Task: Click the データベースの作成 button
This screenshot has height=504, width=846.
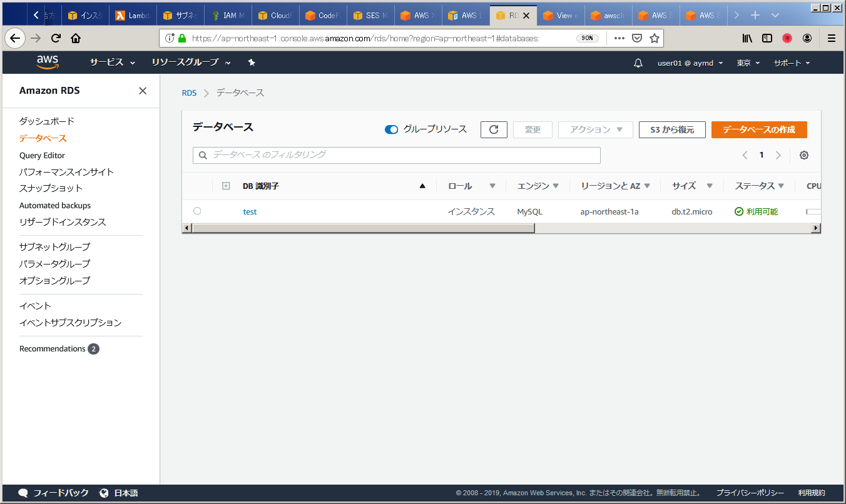Action: tap(759, 129)
